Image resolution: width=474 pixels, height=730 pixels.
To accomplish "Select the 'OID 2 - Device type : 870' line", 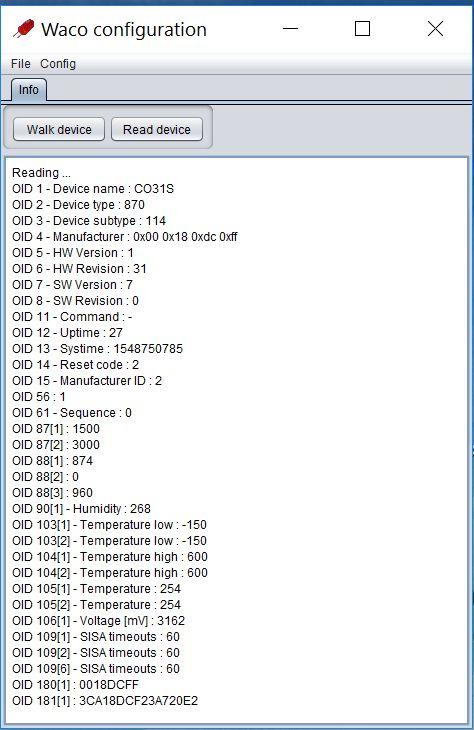I will [x=78, y=205].
